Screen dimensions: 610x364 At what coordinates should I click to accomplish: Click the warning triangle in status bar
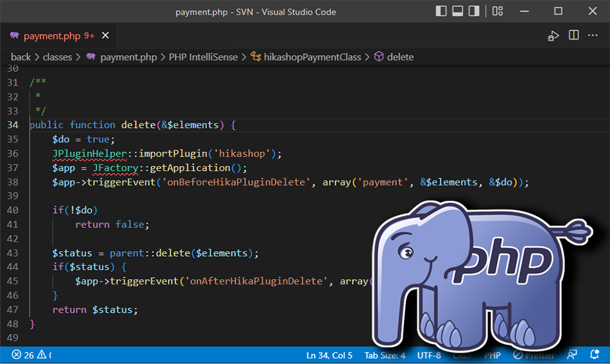coord(42,354)
